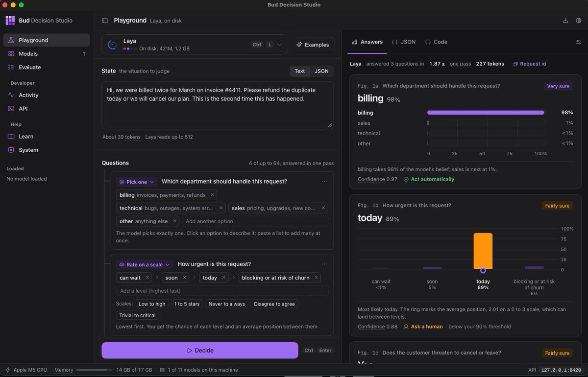Remove the 'soon' level
This screenshot has height=377, width=588.
tap(184, 278)
